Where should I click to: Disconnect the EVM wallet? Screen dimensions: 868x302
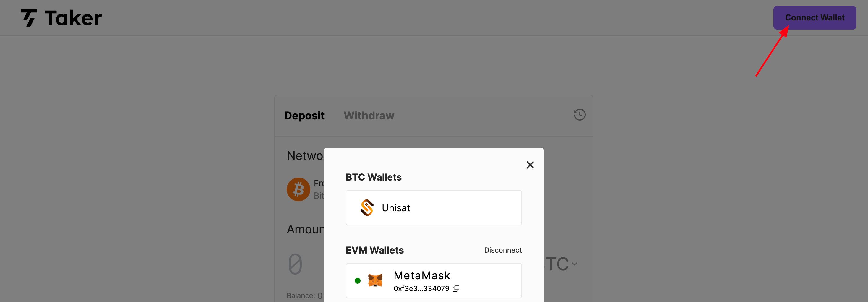pyautogui.click(x=503, y=250)
